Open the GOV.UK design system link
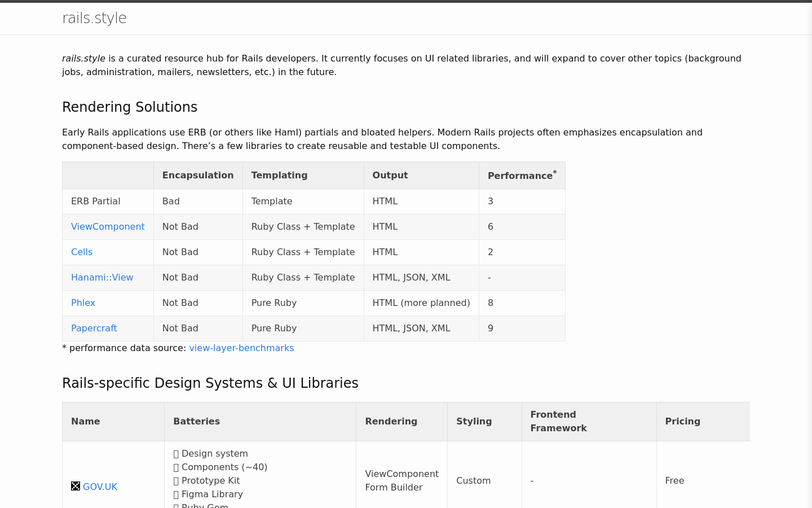Screen dimensions: 812x508 click(100, 487)
